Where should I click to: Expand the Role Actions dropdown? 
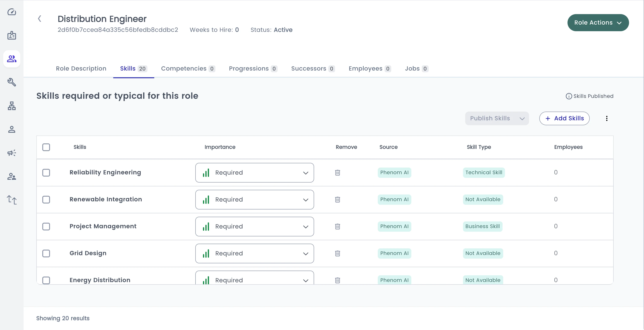click(598, 23)
